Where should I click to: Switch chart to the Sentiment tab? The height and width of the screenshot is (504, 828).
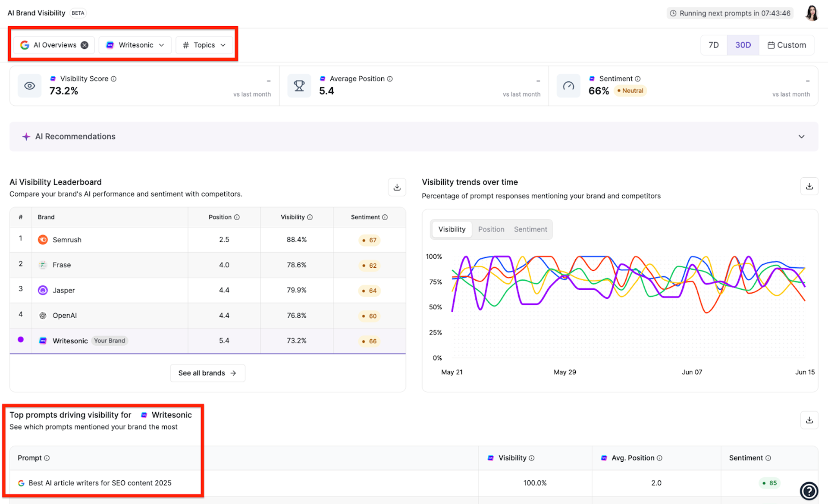point(530,229)
